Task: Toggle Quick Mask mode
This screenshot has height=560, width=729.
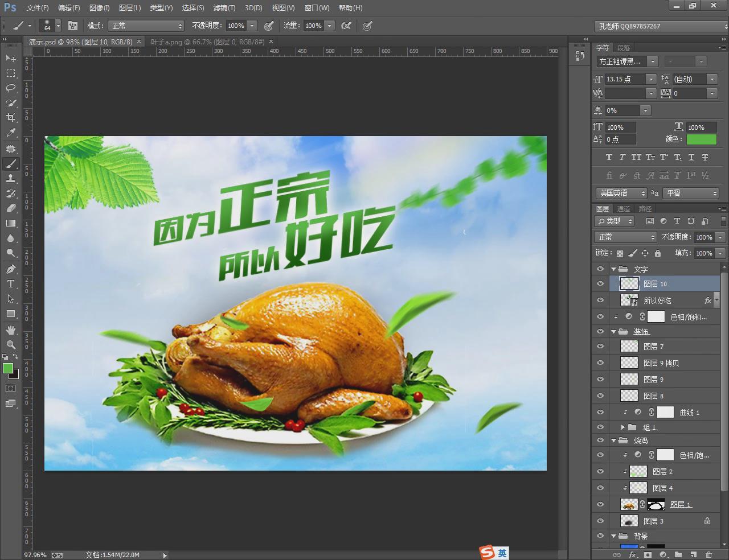Action: pos(11,389)
